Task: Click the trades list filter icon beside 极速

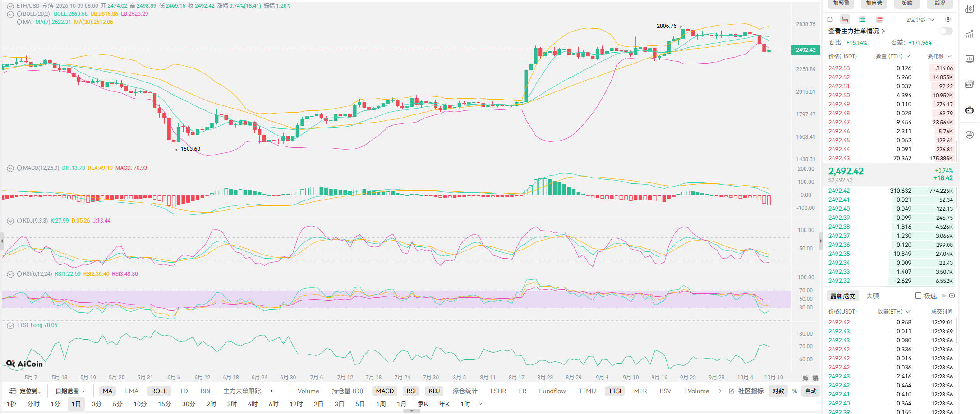Action: 944,296
